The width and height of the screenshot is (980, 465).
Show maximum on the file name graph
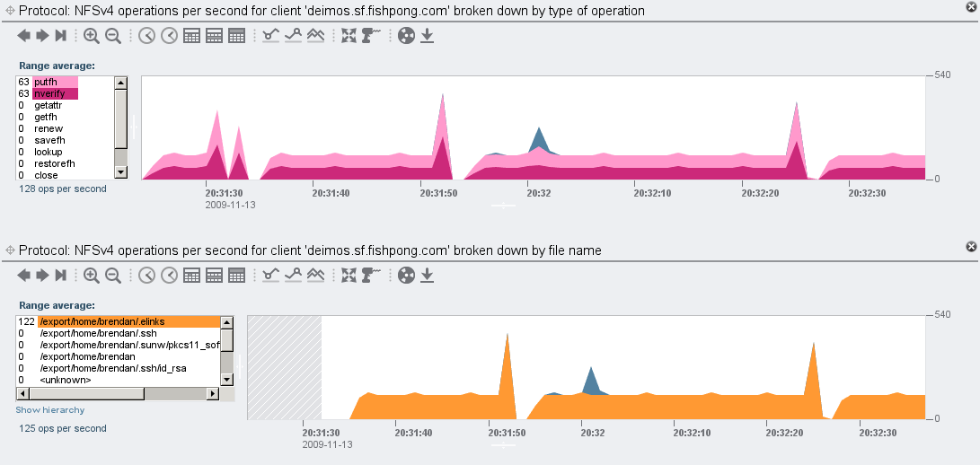coord(293,276)
